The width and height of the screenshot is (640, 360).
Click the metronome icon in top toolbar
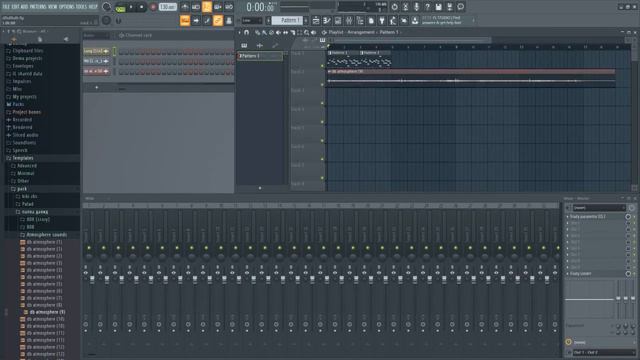(185, 7)
